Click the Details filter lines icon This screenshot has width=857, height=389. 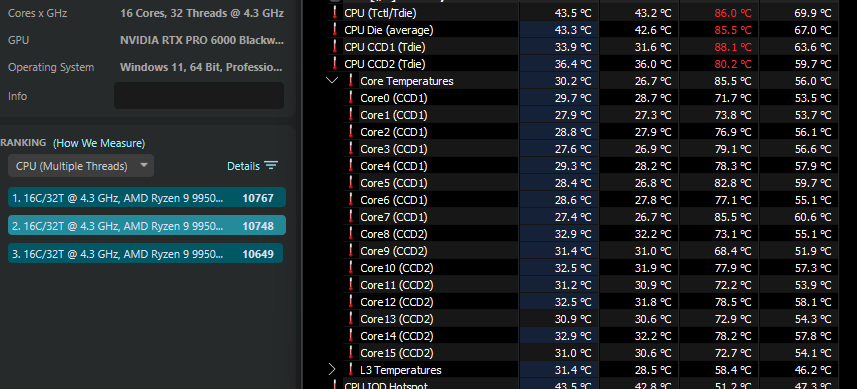[x=271, y=166]
